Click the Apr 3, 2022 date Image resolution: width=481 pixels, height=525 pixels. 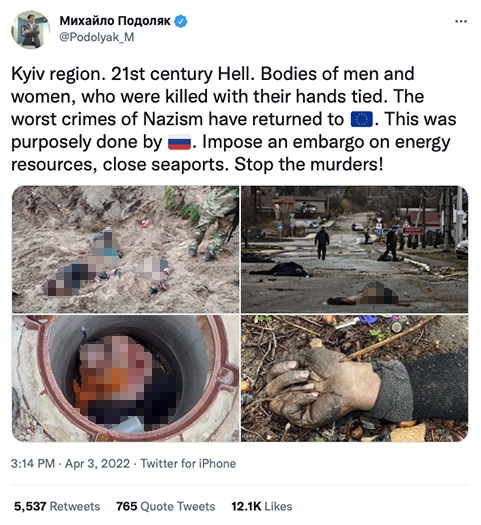coord(97,464)
